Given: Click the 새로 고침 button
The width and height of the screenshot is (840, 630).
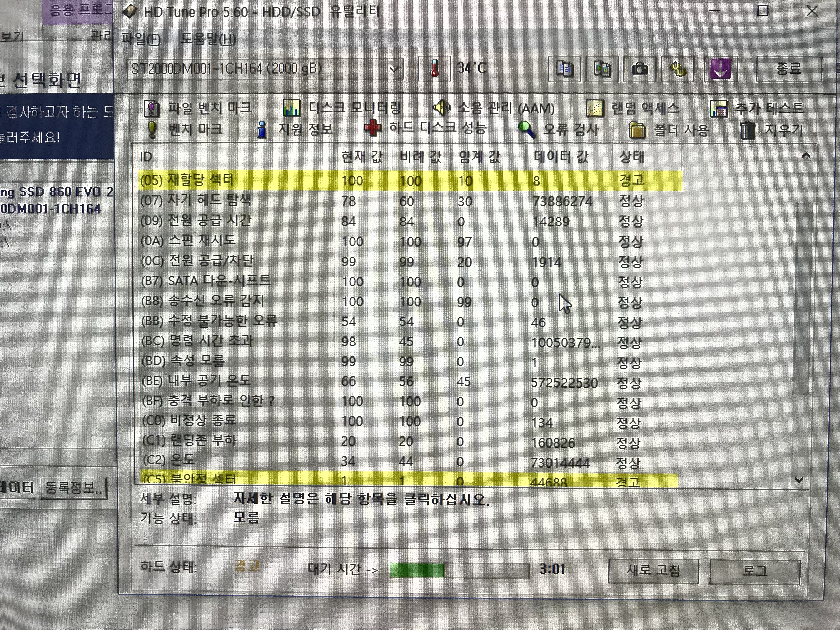Looking at the screenshot, I should pos(653,570).
